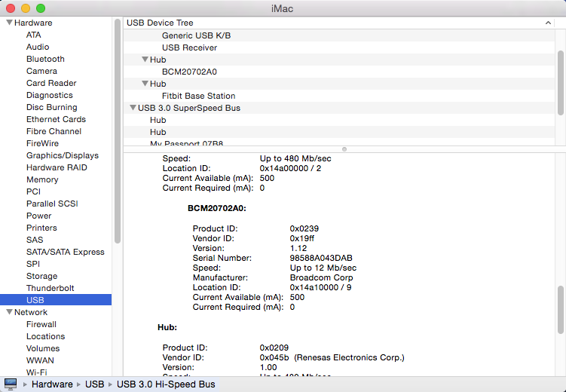
Task: Collapse the Hub above BCM20702A0
Action: point(145,60)
